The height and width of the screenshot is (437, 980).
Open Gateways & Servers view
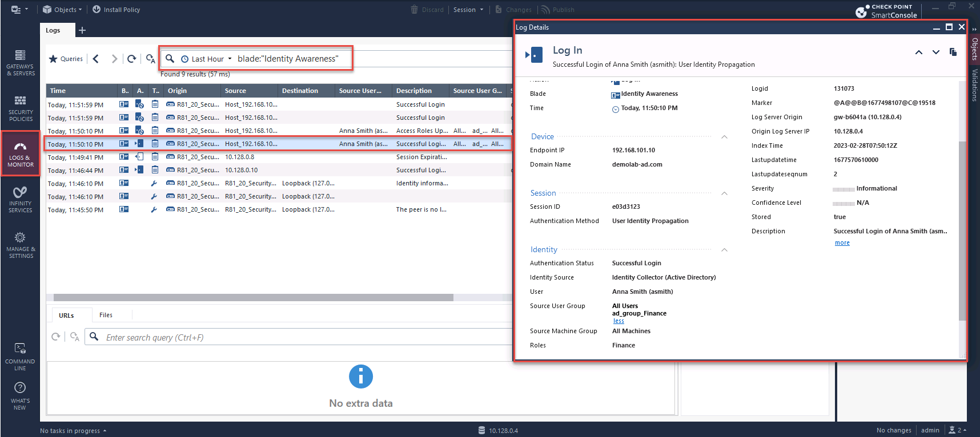20,63
